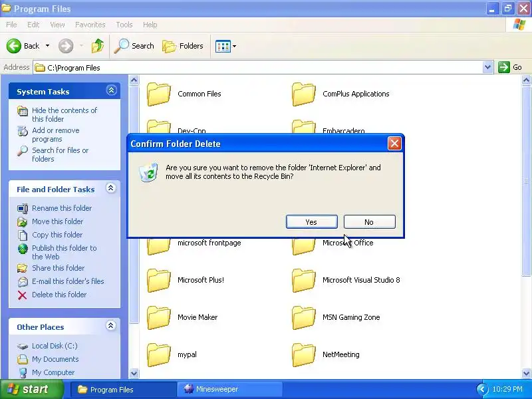
Task: Click file list scrollbar up arrow
Action: pyautogui.click(x=526, y=80)
